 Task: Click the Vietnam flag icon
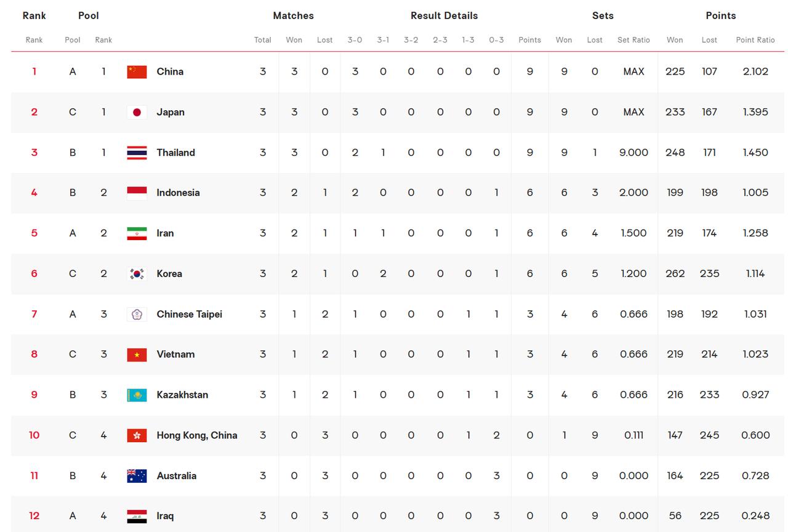[137, 354]
